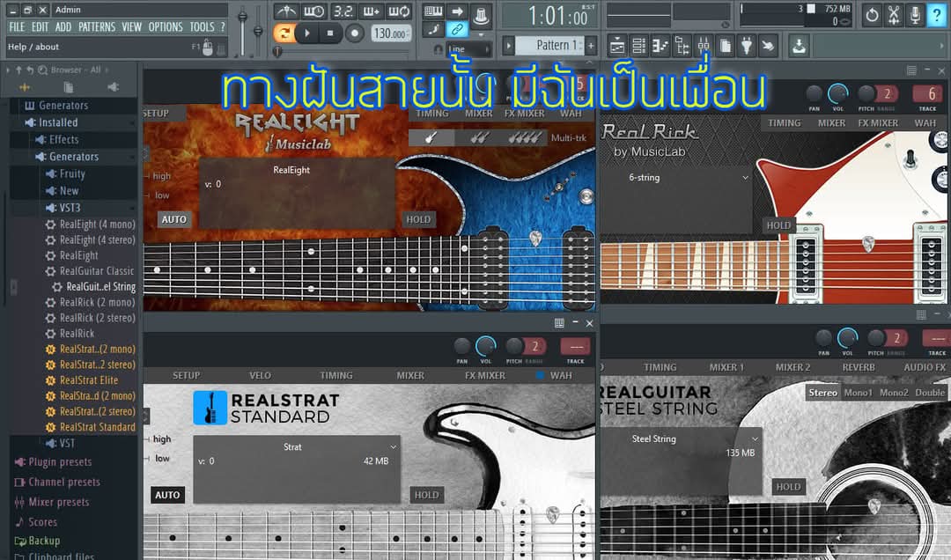The image size is (951, 560).
Task: Open the plugin picker plug icon
Action: (748, 46)
